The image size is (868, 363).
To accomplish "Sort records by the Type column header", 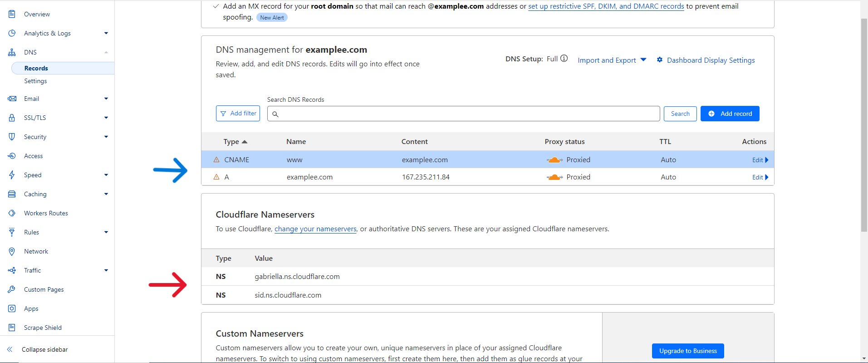I will 235,142.
